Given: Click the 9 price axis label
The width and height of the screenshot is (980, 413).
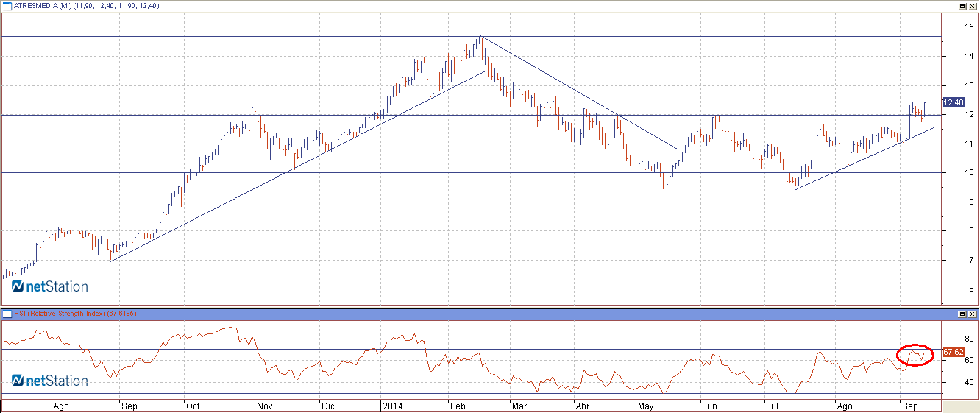Looking at the screenshot, I should click(x=971, y=202).
